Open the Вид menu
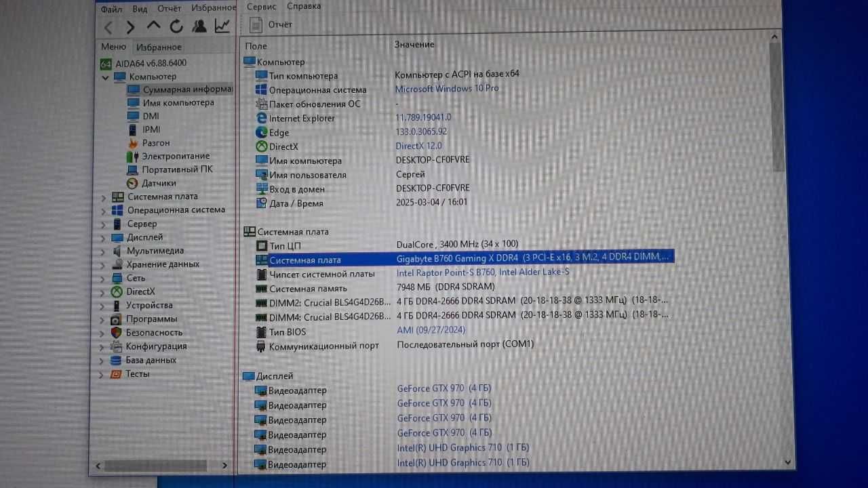Screen dimensions: 868x488 point(140,9)
